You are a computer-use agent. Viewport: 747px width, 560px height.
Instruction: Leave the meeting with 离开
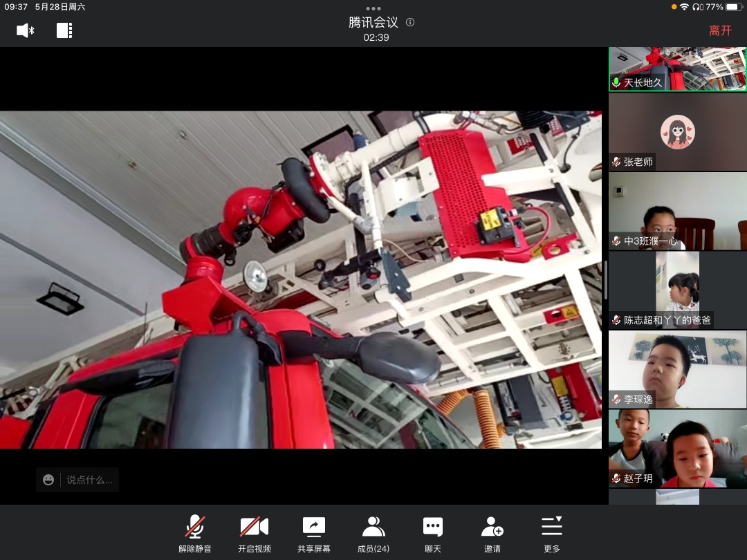tap(720, 30)
